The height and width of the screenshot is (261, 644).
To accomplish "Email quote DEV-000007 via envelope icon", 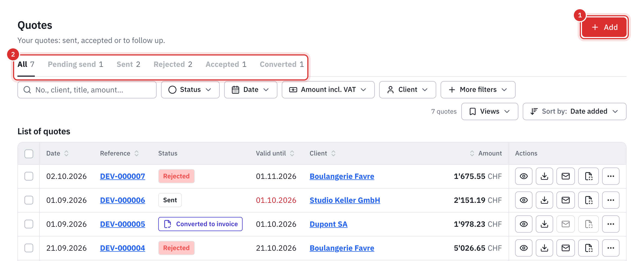I will pos(565,176).
